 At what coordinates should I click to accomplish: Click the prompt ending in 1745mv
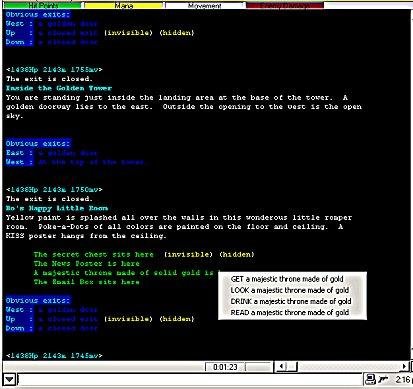pyautogui.click(x=54, y=356)
